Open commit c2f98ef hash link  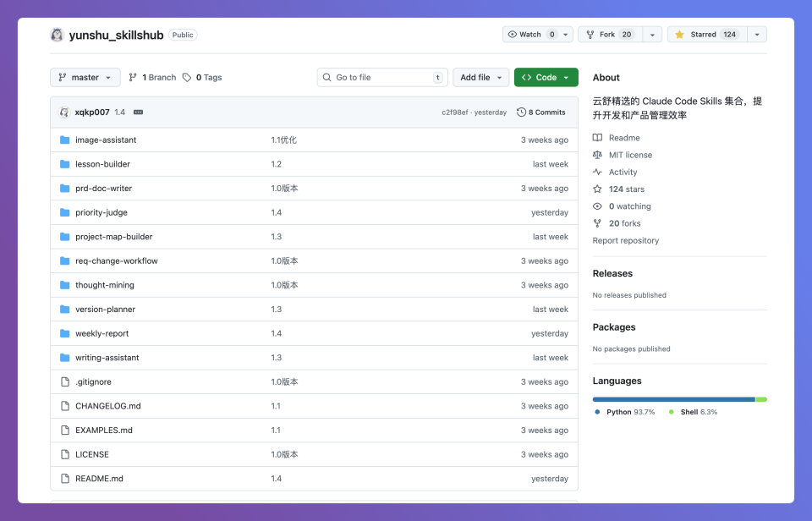coord(455,112)
